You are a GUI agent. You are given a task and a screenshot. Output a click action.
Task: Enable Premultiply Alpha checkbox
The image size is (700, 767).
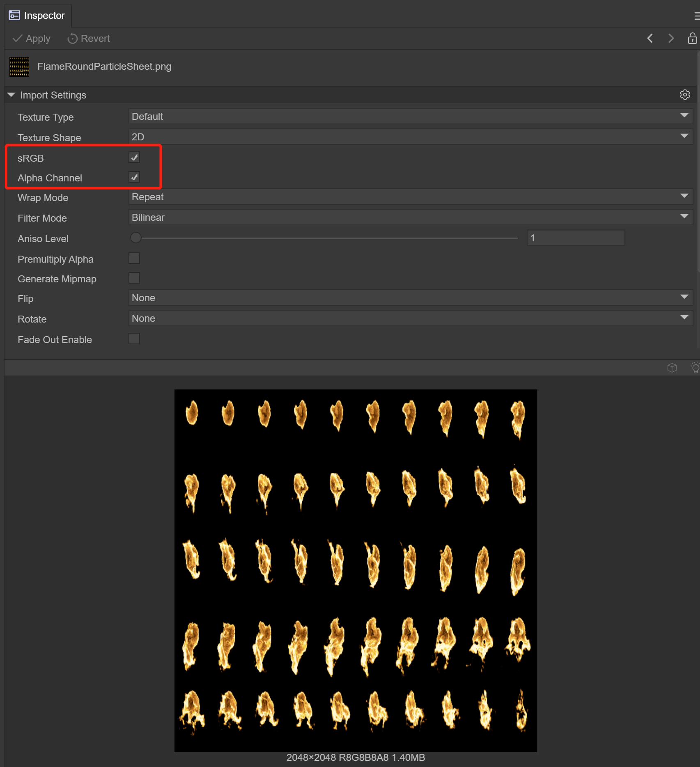(134, 259)
